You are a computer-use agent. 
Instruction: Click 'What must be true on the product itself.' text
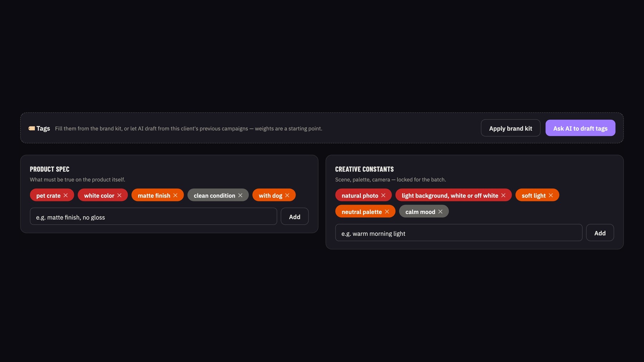77,179
